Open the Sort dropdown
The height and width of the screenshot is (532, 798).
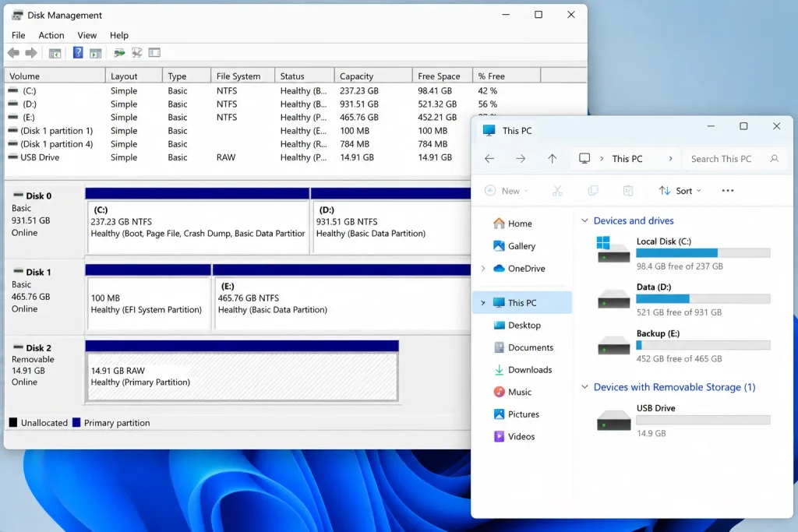pyautogui.click(x=680, y=191)
